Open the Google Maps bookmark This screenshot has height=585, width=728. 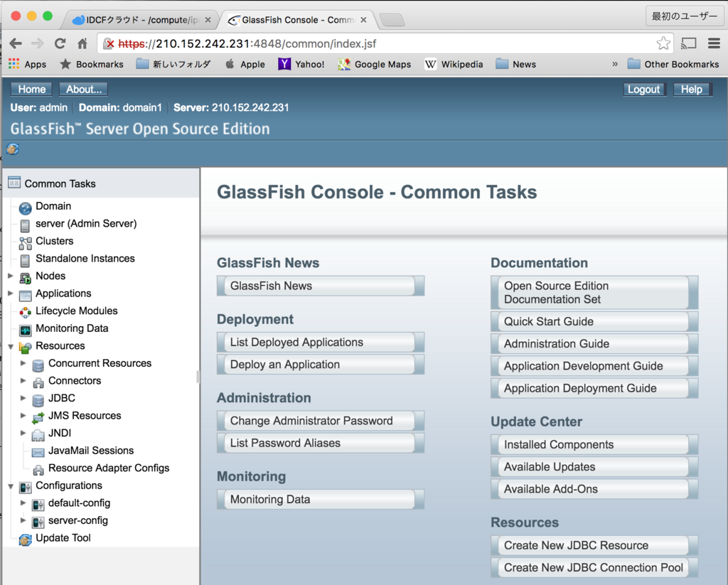[x=374, y=64]
